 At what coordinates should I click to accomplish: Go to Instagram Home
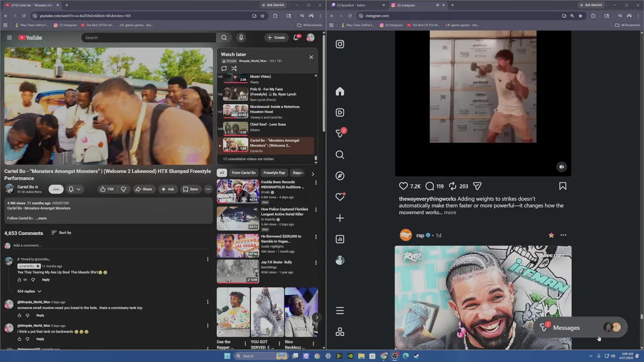click(340, 92)
